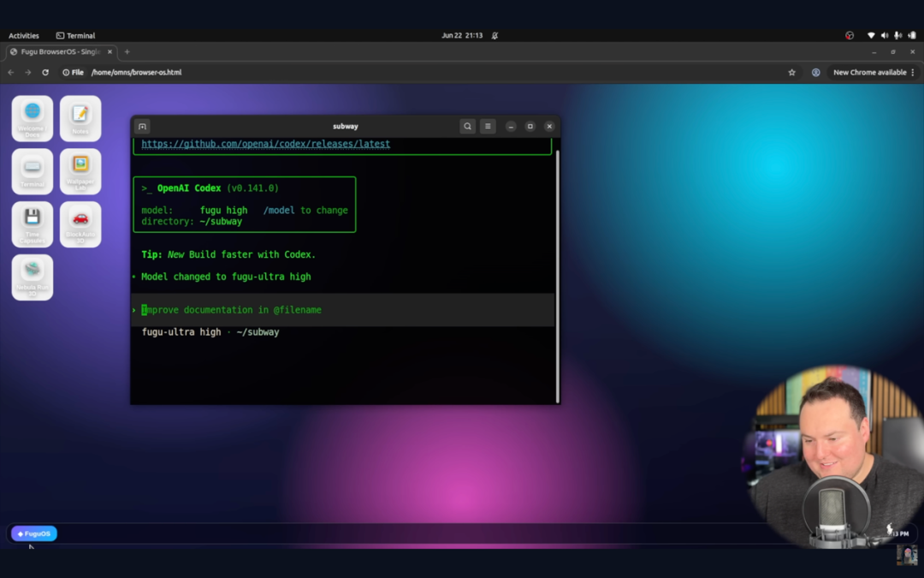Launch the Nebula Run 3D game

[33, 277]
